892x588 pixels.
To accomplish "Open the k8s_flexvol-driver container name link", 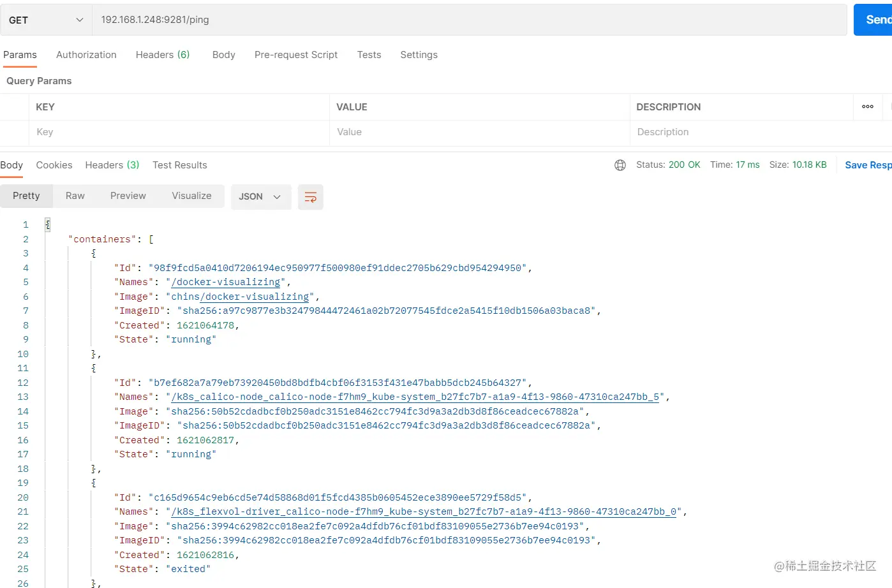I will click(424, 511).
